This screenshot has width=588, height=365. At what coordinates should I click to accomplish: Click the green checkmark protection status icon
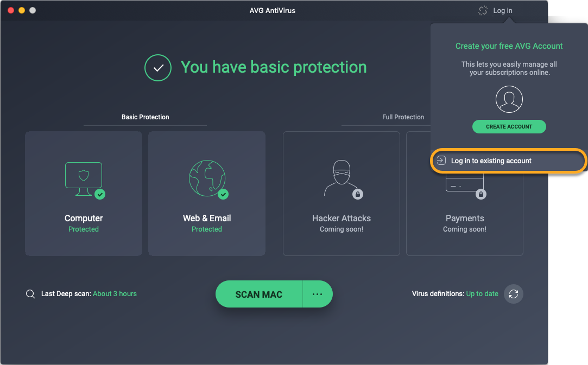coord(158,68)
